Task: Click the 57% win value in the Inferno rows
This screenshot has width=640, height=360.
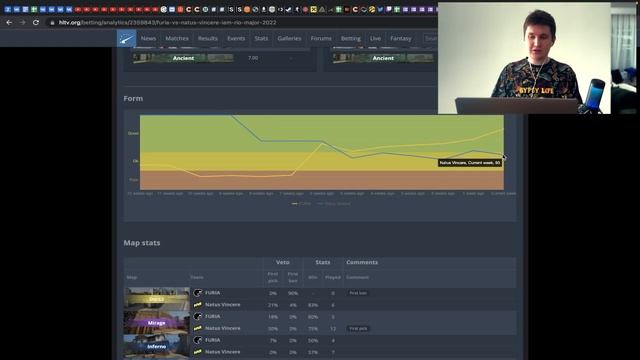Action: [x=313, y=352]
